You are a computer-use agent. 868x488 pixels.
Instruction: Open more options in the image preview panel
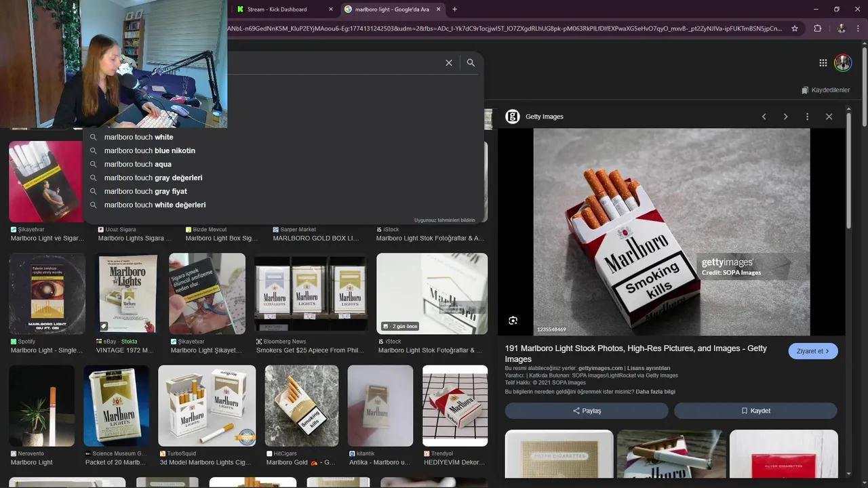click(807, 117)
